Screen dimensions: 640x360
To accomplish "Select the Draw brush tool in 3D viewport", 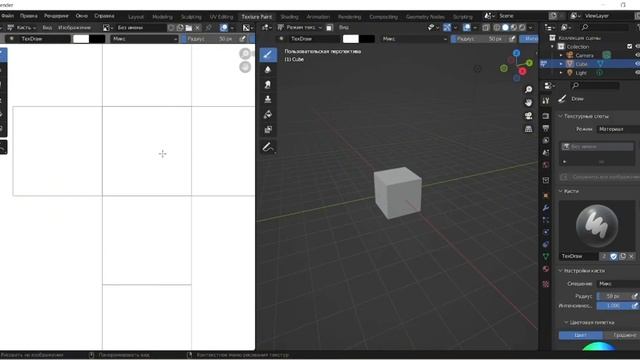I will pos(268,54).
